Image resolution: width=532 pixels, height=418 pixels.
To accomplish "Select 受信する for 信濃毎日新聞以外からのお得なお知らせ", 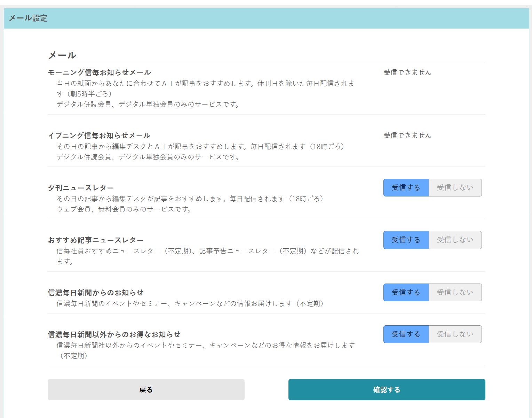I will point(406,334).
